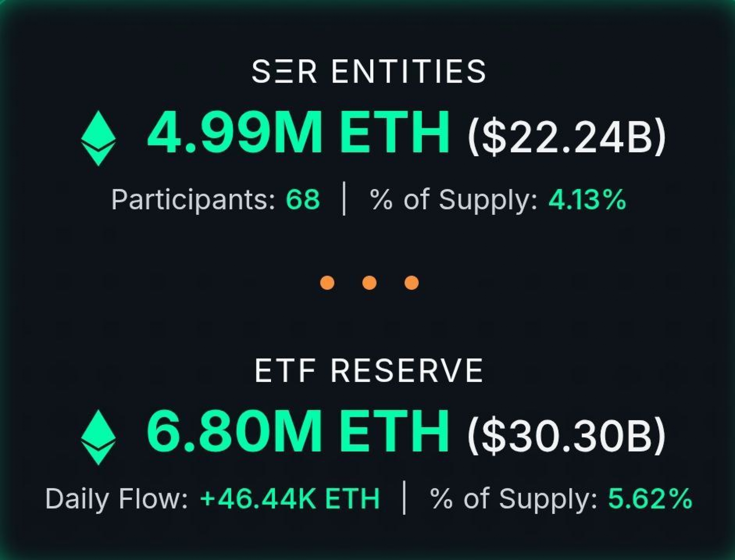Click the 4.99M ETH total value
Image resolution: width=735 pixels, height=560 pixels.
299,132
